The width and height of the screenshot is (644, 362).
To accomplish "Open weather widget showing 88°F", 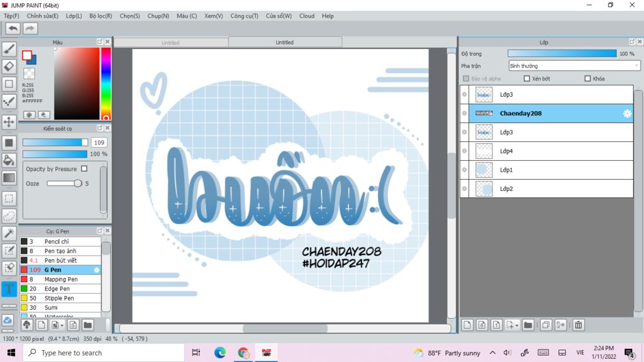I will pos(447,353).
